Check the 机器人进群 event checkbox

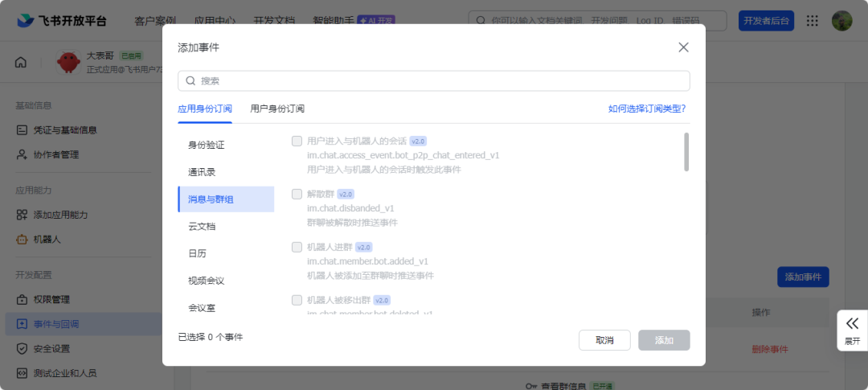[x=297, y=247]
